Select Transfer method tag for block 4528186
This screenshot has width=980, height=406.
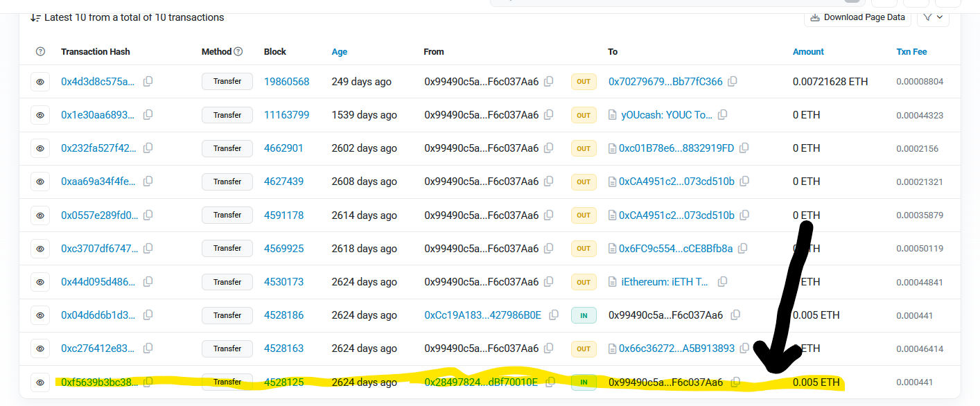227,315
